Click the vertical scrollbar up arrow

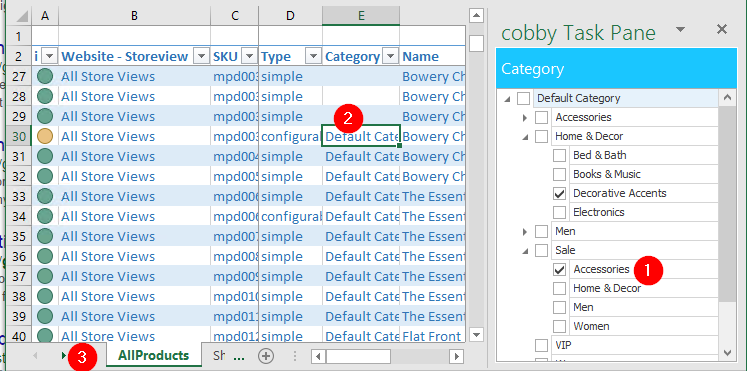click(x=476, y=16)
